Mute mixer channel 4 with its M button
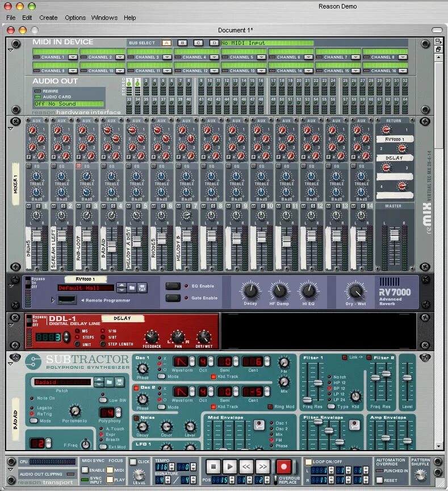 pos(104,206)
